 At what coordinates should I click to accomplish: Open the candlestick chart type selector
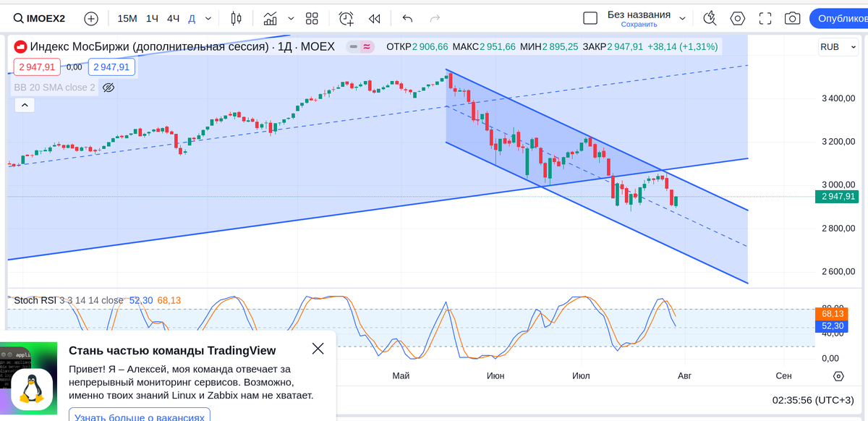(237, 18)
